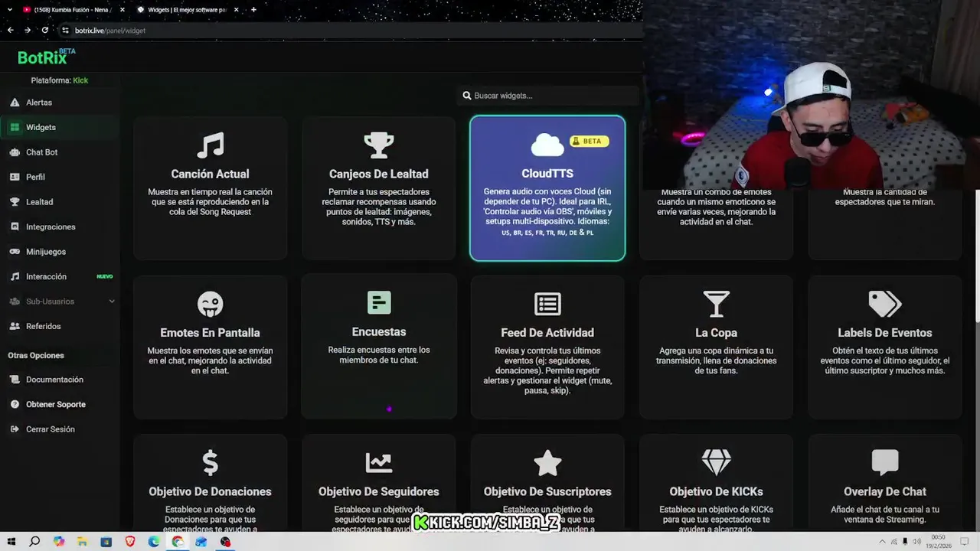Click the La Copa cocktail glass icon
Image resolution: width=980 pixels, height=551 pixels.
click(x=716, y=304)
